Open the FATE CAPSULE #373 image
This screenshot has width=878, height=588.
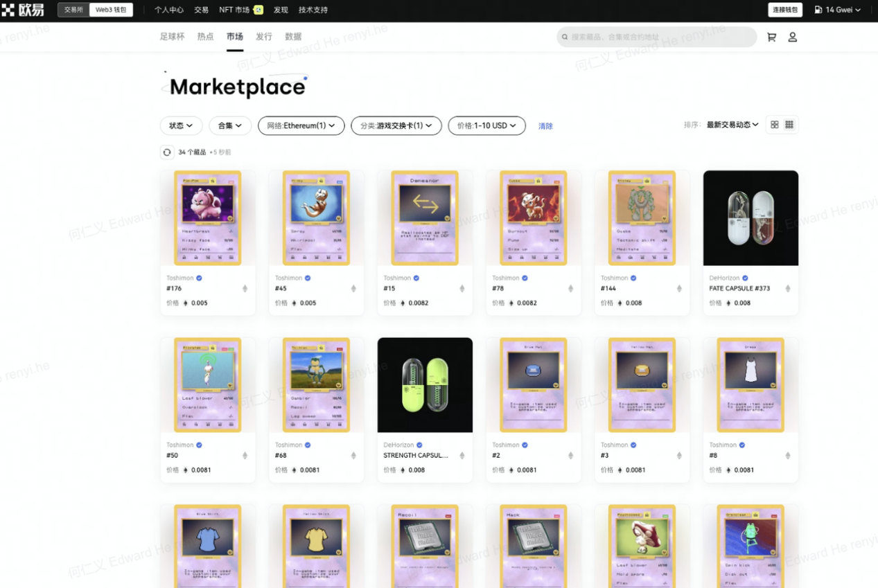[750, 218]
